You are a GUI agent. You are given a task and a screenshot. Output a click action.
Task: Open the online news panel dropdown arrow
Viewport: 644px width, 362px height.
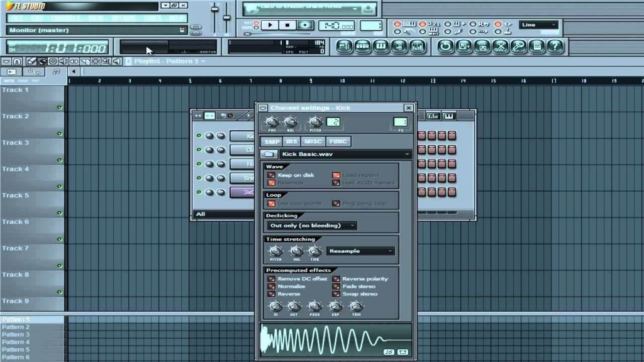tap(355, 9)
